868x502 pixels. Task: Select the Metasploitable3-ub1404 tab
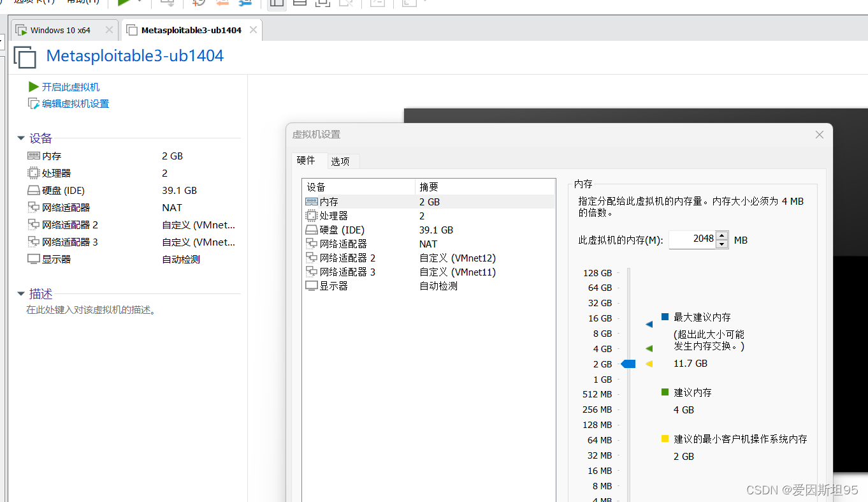[x=191, y=30]
